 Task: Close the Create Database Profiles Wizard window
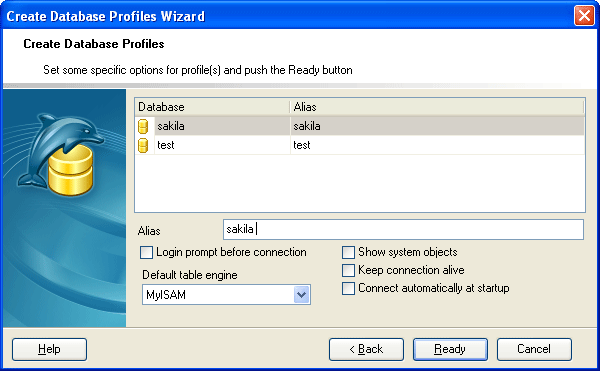(584, 16)
